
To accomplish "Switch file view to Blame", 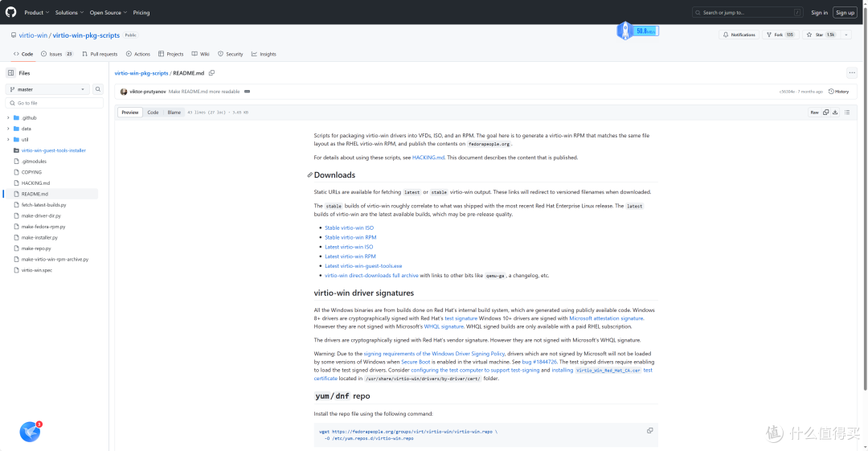I will 174,113.
